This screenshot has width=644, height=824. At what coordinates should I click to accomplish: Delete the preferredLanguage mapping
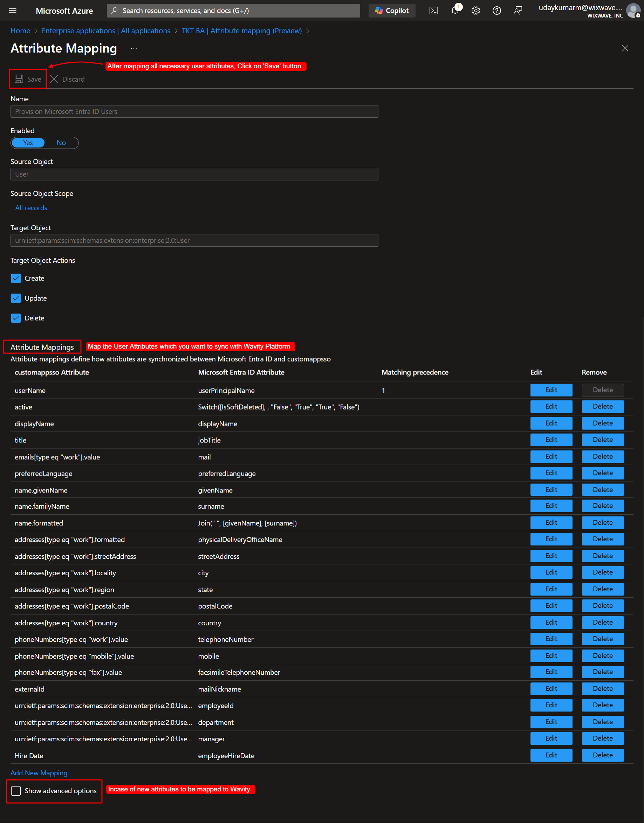603,473
